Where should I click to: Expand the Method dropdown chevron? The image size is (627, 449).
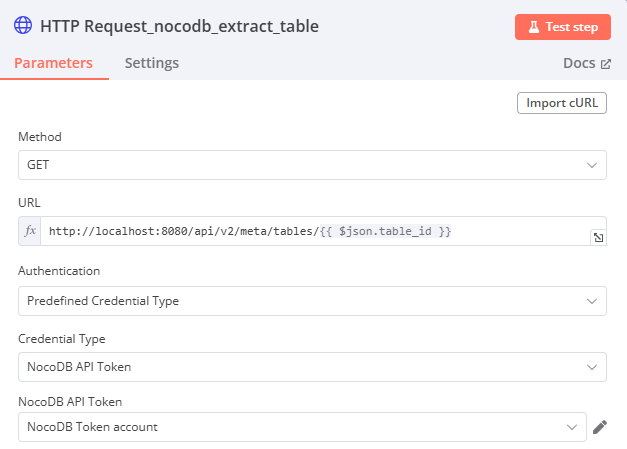(x=591, y=165)
